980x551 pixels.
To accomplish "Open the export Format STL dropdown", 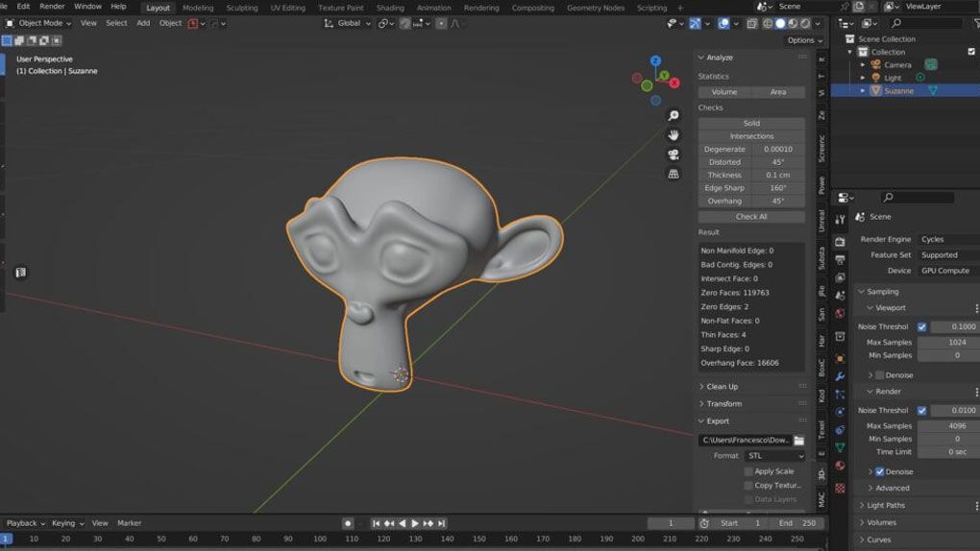I will (x=774, y=456).
